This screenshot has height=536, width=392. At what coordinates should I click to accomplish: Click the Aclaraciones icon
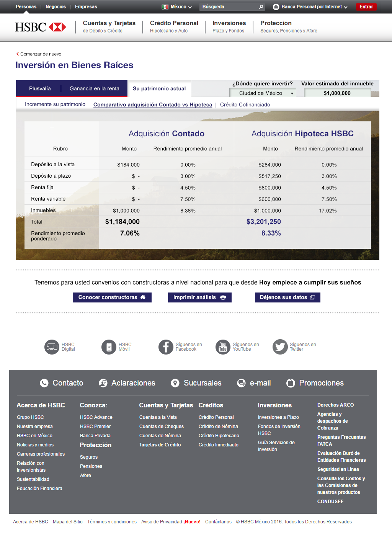click(103, 383)
